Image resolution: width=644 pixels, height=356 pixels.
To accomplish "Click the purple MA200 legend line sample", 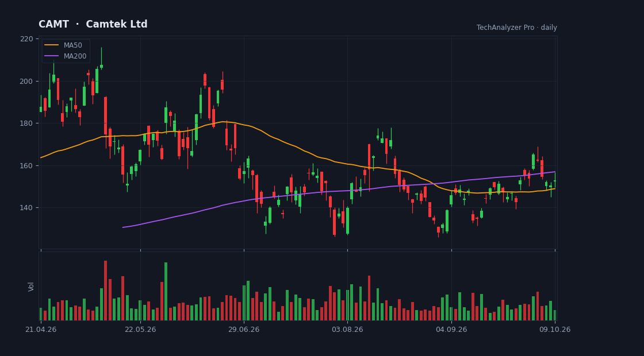I will [52, 56].
